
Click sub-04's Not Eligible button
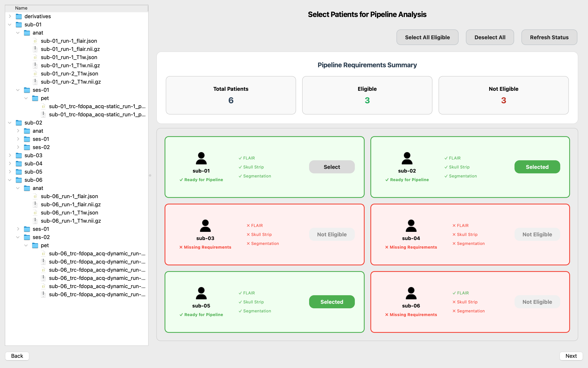click(x=537, y=234)
